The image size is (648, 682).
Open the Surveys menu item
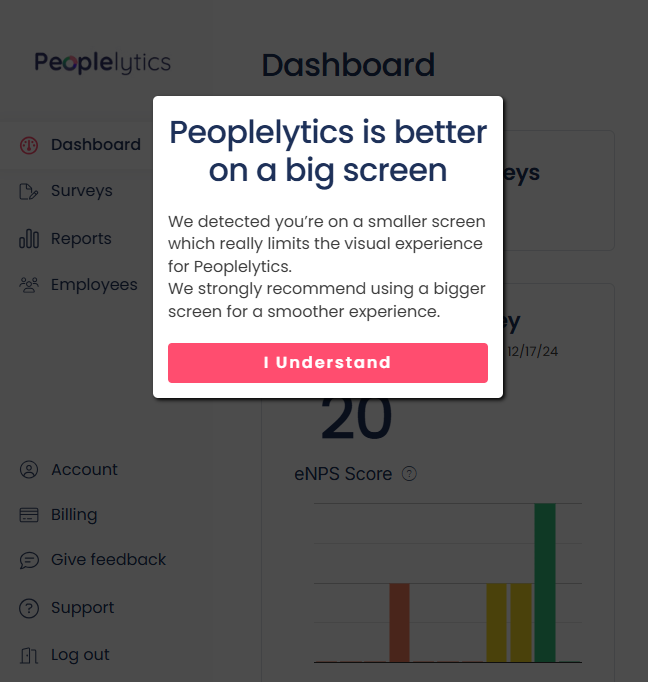82,191
